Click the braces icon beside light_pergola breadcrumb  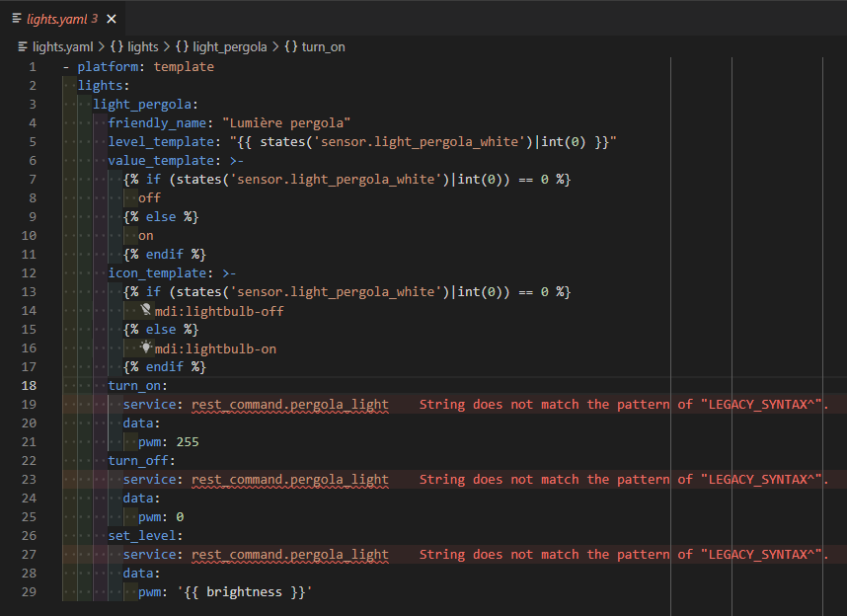[182, 47]
